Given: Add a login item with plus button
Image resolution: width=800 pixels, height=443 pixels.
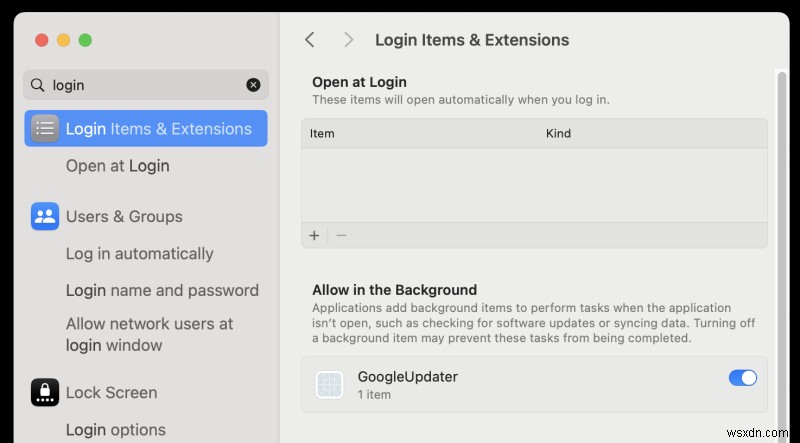Looking at the screenshot, I should [314, 235].
